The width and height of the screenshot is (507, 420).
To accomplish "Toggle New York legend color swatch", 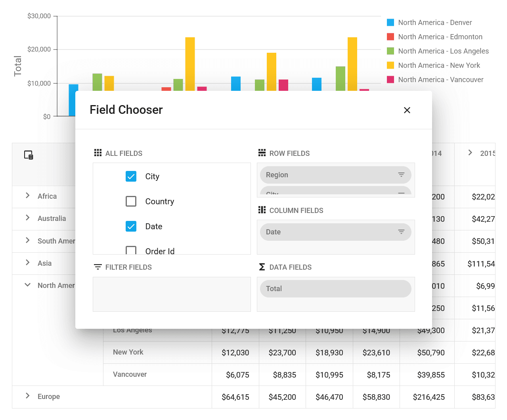I will click(390, 65).
